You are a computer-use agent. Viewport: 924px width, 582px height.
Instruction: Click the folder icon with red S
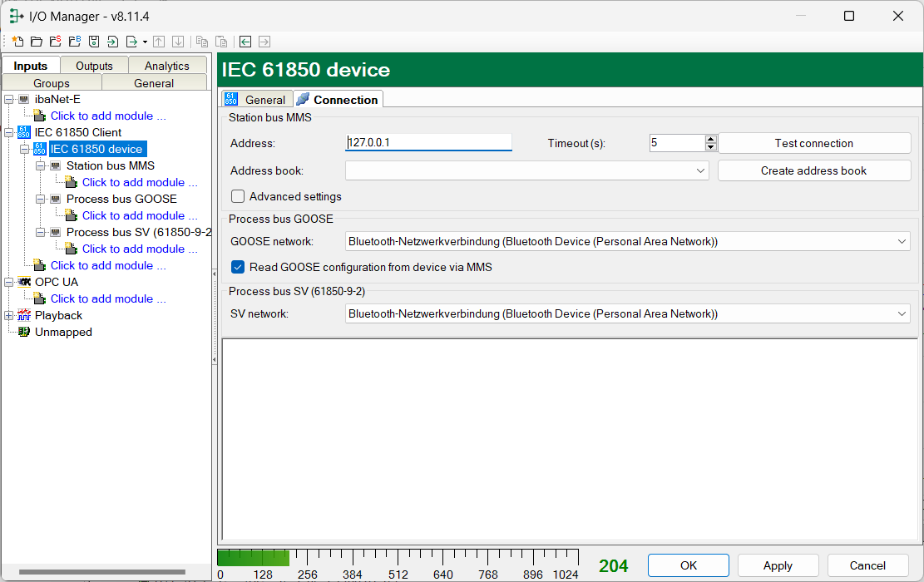coord(55,42)
